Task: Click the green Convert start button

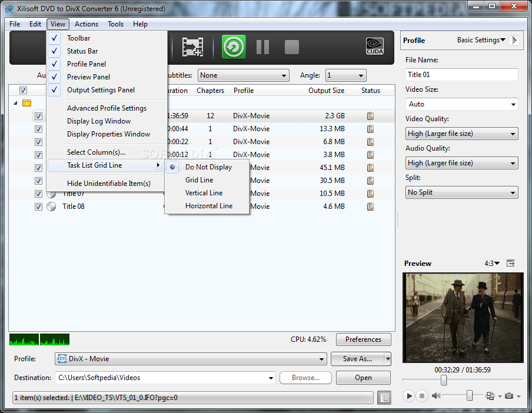Action: point(234,47)
